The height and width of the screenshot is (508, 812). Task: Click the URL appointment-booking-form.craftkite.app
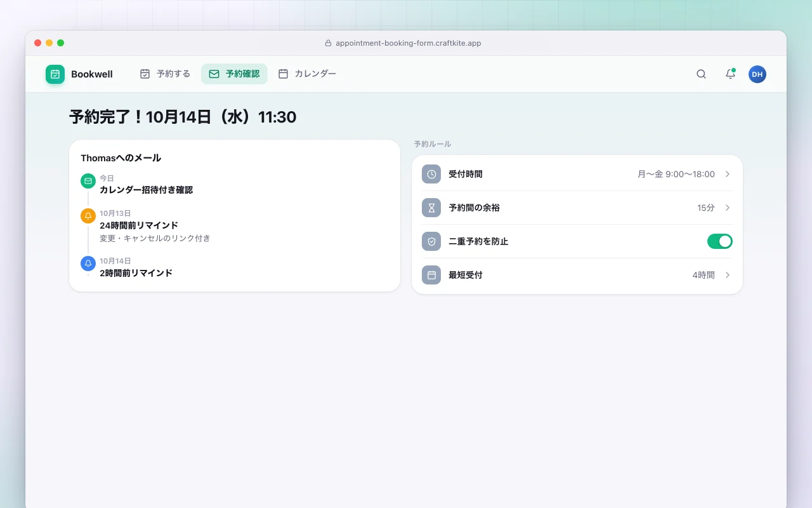pyautogui.click(x=408, y=43)
